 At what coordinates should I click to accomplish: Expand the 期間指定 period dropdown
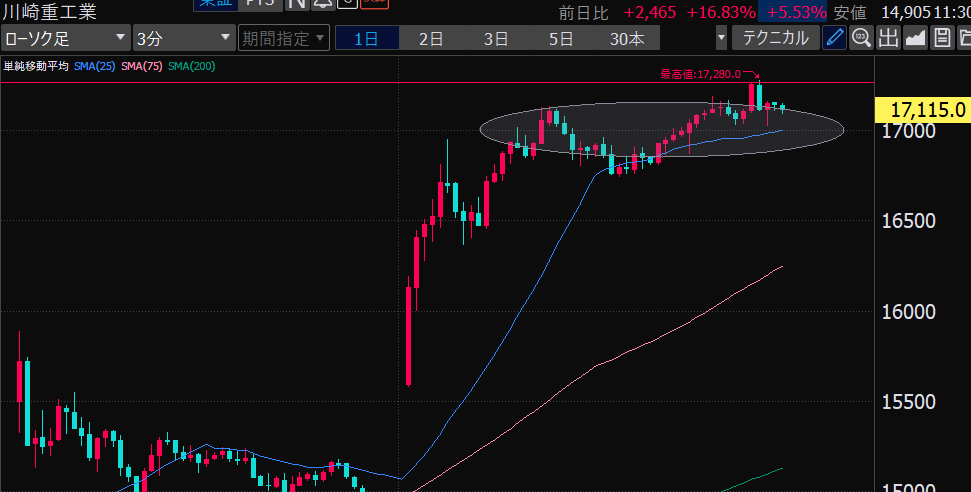[x=283, y=39]
